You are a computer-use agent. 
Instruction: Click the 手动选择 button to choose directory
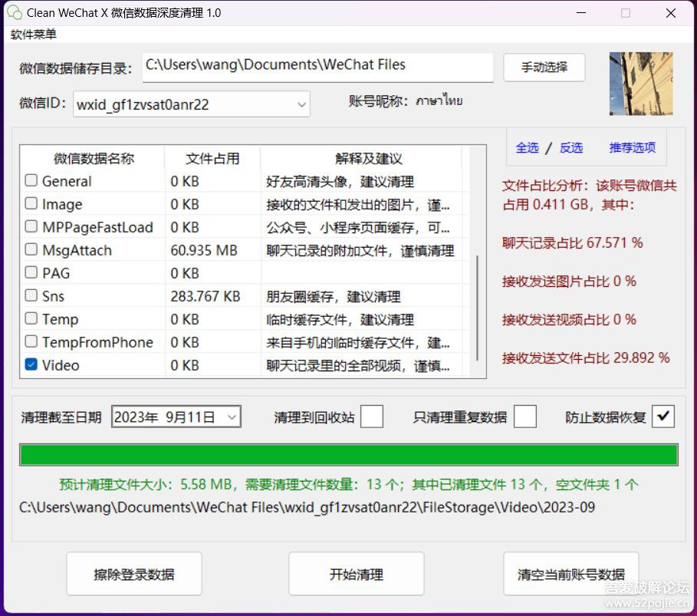(x=544, y=68)
